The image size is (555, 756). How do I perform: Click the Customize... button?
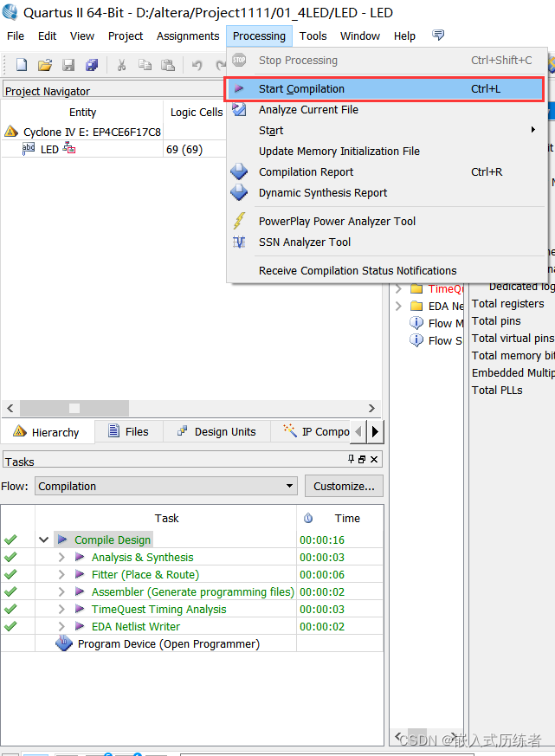344,486
